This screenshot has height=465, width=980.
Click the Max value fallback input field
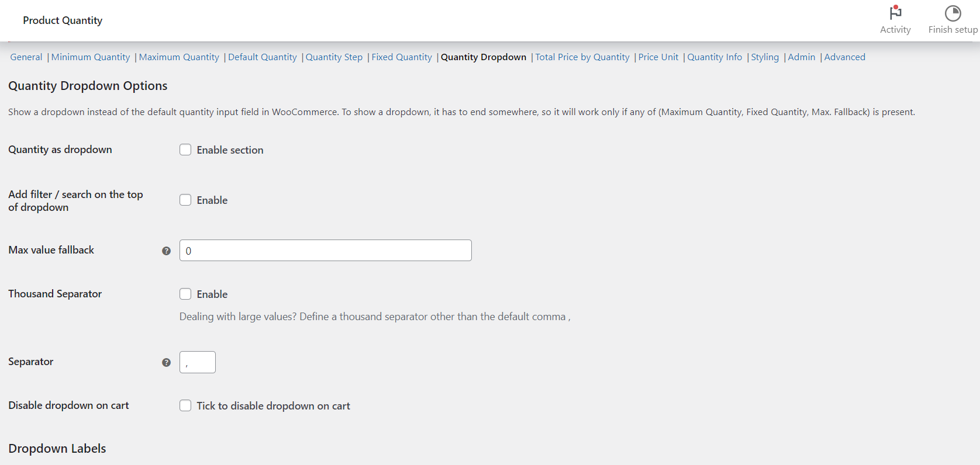(x=325, y=250)
